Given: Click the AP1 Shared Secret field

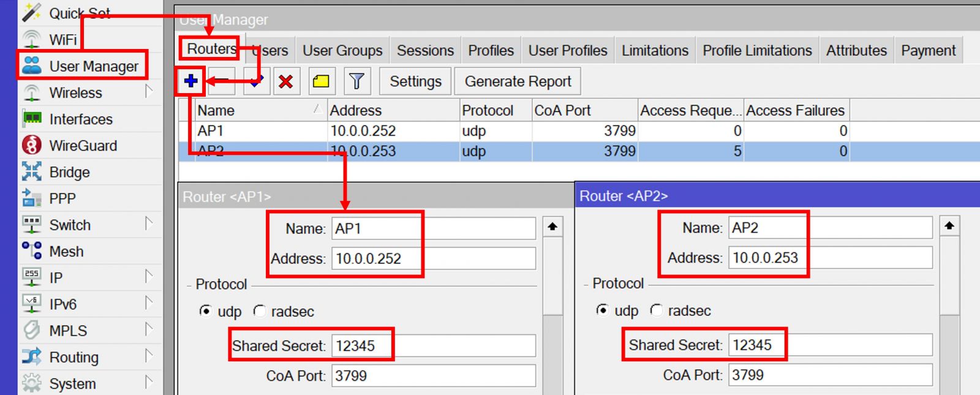Looking at the screenshot, I should [x=432, y=346].
